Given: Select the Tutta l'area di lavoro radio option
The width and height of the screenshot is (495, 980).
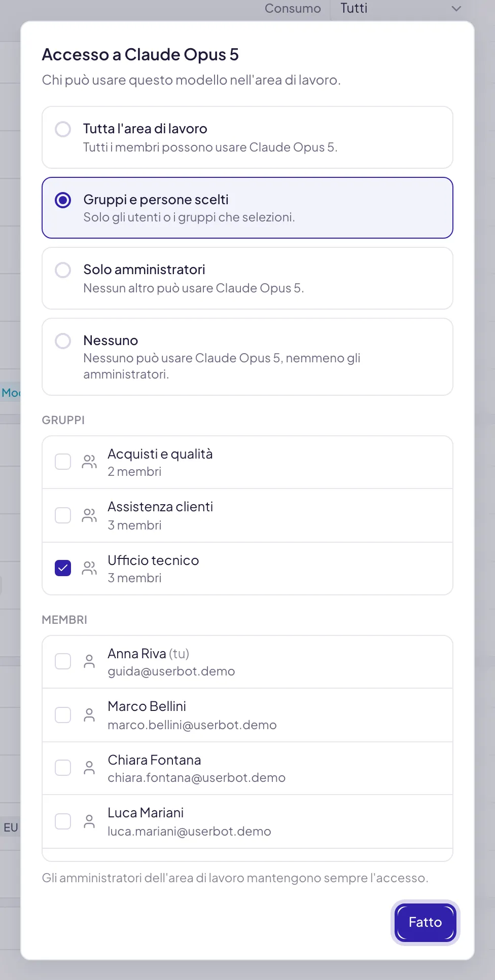Looking at the screenshot, I should (63, 129).
